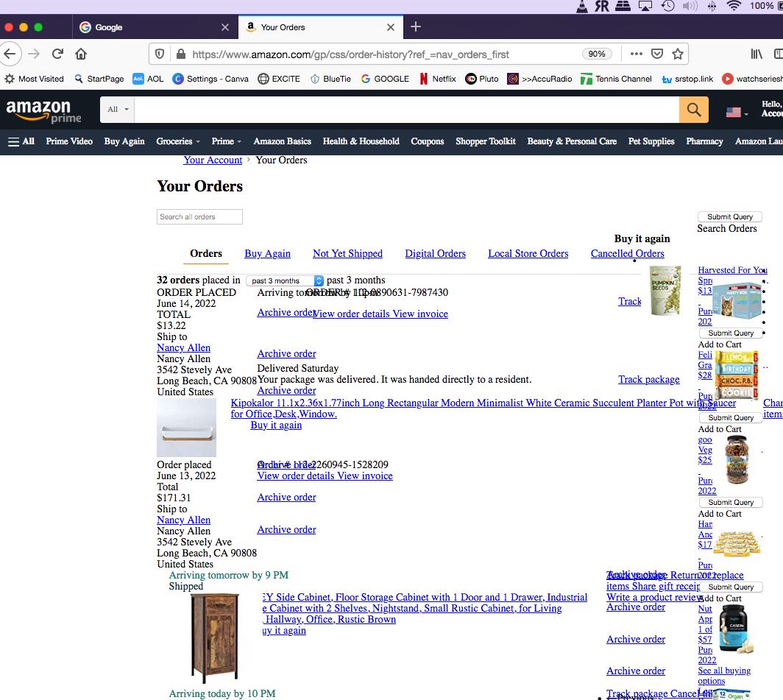Open the page actions three-dot menu
783x700 pixels.
(x=636, y=54)
